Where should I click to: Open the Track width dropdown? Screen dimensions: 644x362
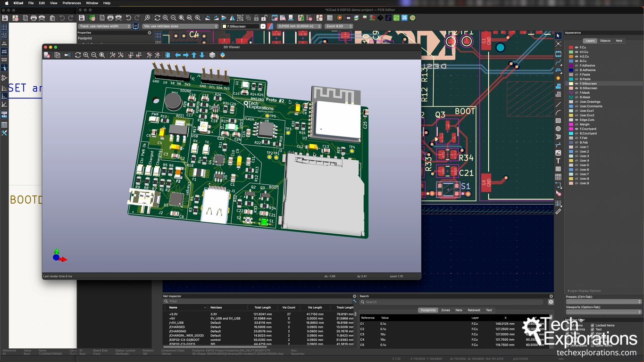104,26
